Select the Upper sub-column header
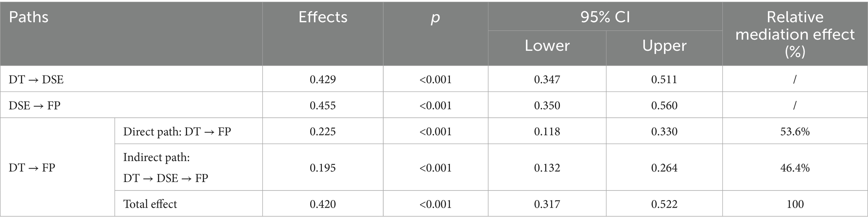The image size is (868, 224). click(x=664, y=46)
